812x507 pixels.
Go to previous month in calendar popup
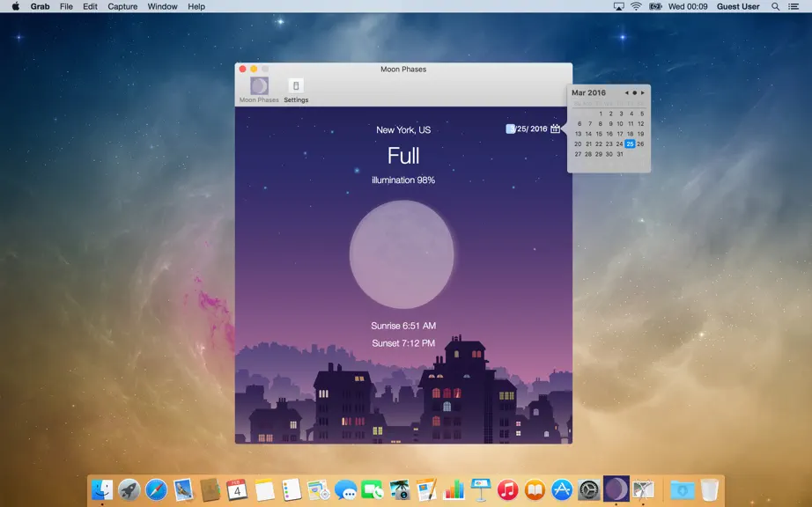(x=626, y=92)
